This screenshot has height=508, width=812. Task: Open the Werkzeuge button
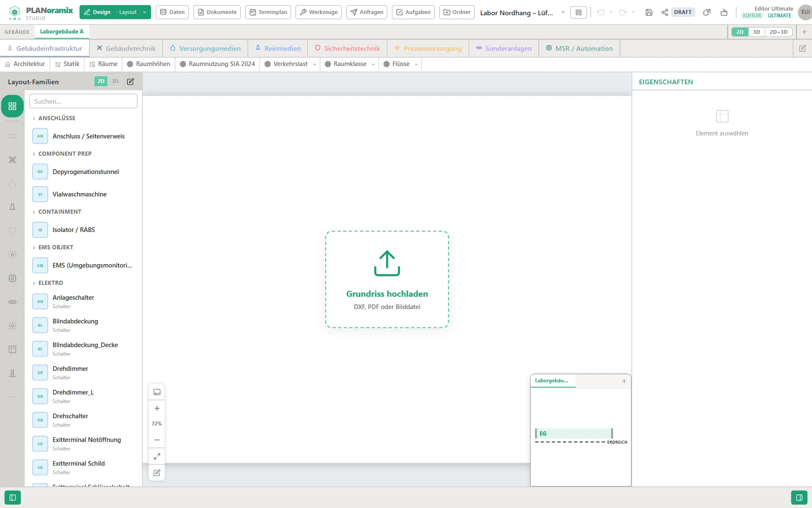(319, 12)
